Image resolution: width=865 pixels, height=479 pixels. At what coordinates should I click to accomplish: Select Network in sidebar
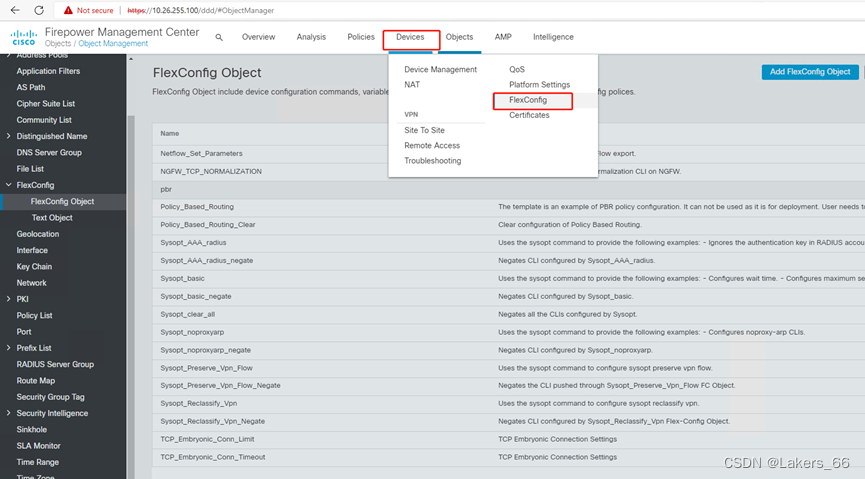[31, 283]
